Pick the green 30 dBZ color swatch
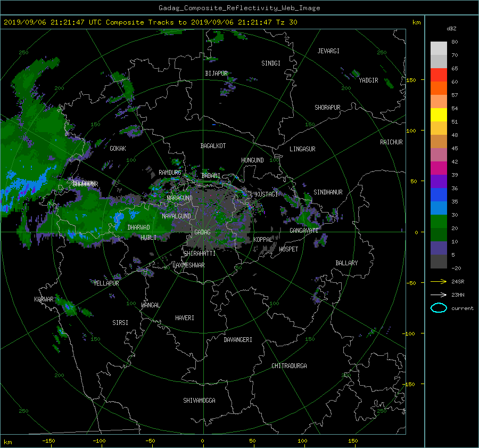The height and width of the screenshot is (448, 479). click(439, 221)
